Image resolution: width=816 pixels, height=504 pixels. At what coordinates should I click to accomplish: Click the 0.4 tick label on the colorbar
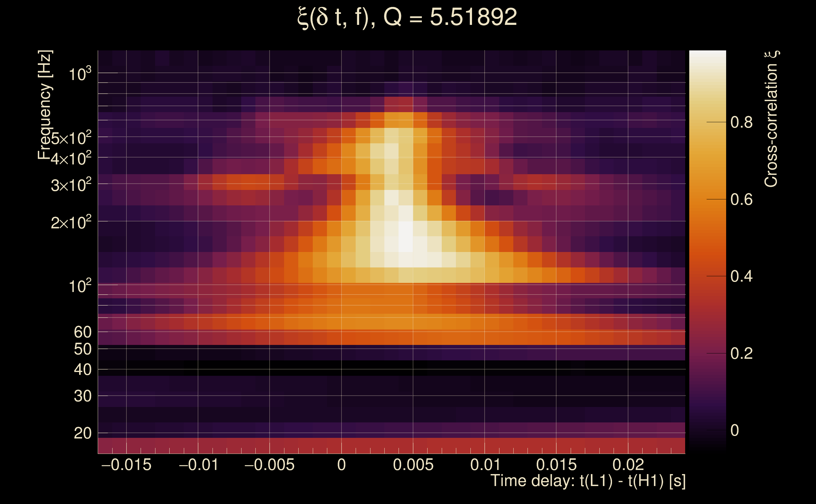tap(741, 276)
